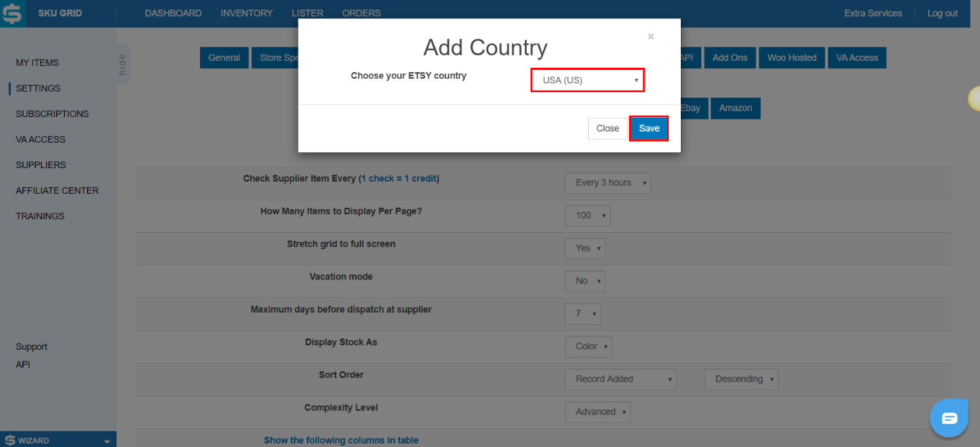
Task: Click the 1 check = 1 credit link
Action: (x=400, y=178)
